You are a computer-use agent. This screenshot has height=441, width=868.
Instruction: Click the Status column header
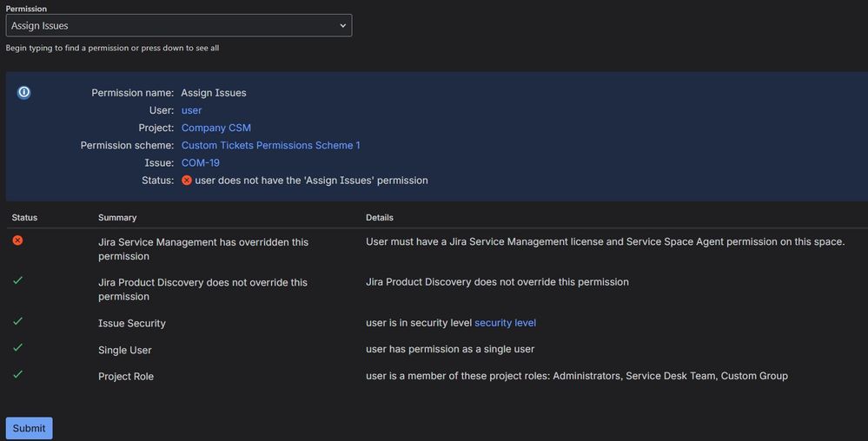pyautogui.click(x=24, y=217)
